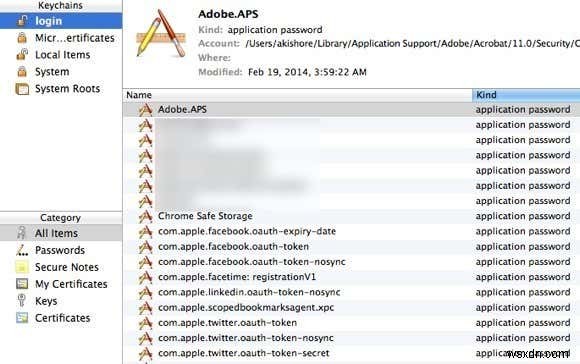Click the icon beside com.apple.facebook.oauth-token-nosync
580x364 pixels.
pyautogui.click(x=145, y=262)
